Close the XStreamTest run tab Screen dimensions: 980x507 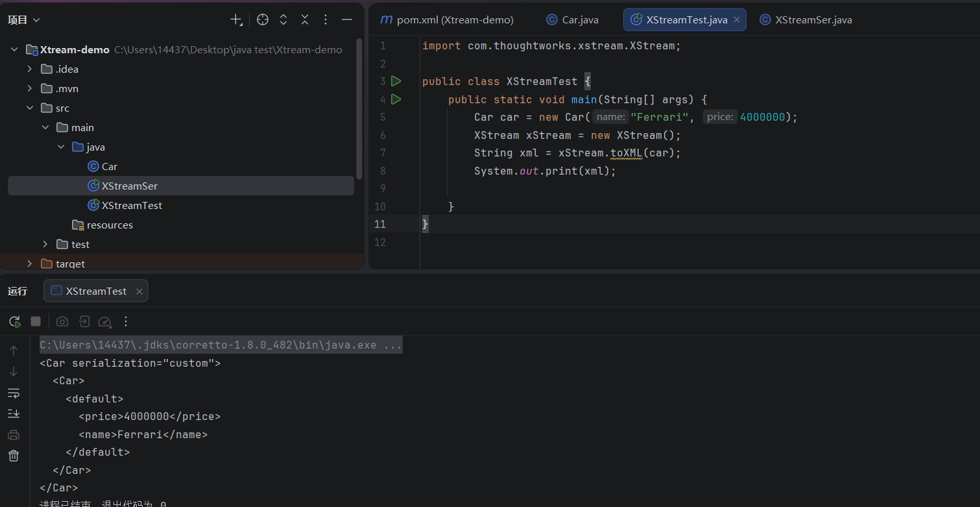pos(139,291)
